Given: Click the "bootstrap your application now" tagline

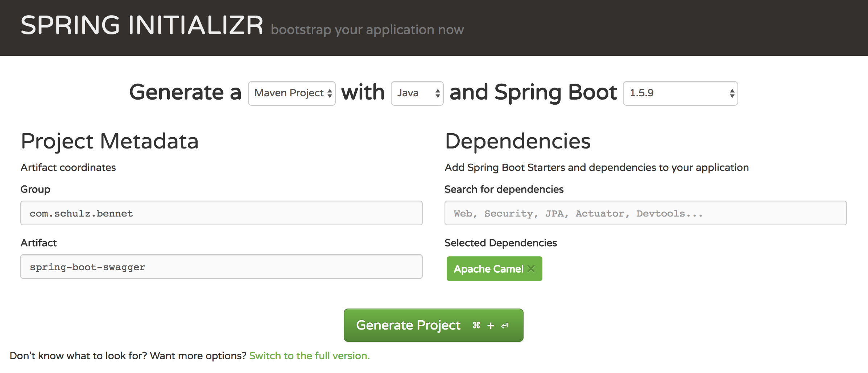Looking at the screenshot, I should (367, 30).
